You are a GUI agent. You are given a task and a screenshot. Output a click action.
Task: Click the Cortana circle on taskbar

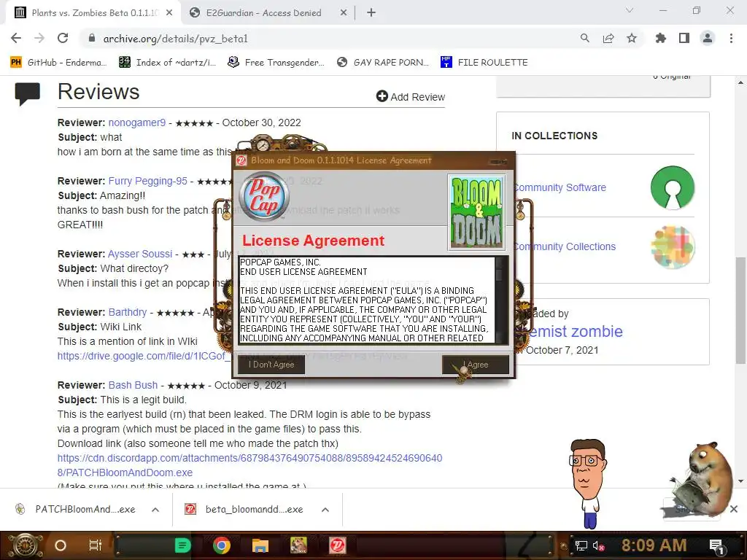(61, 545)
